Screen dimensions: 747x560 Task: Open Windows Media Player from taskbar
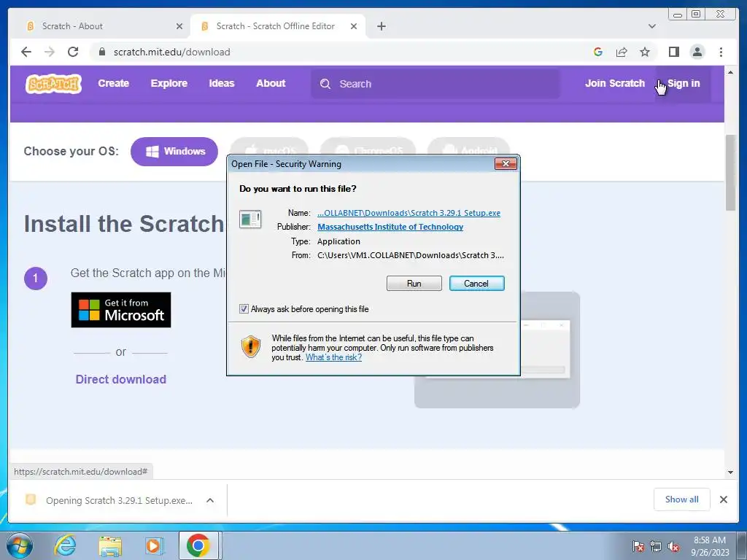pyautogui.click(x=154, y=545)
